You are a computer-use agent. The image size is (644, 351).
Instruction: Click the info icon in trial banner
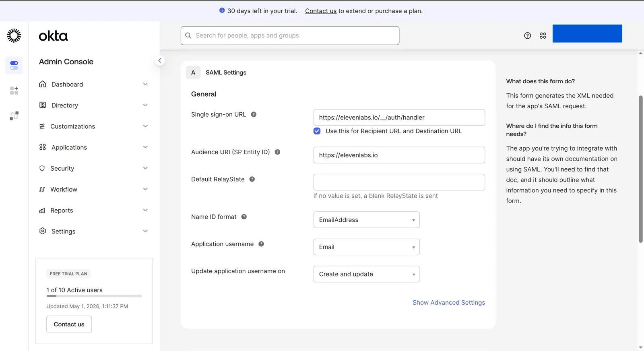pos(222,10)
